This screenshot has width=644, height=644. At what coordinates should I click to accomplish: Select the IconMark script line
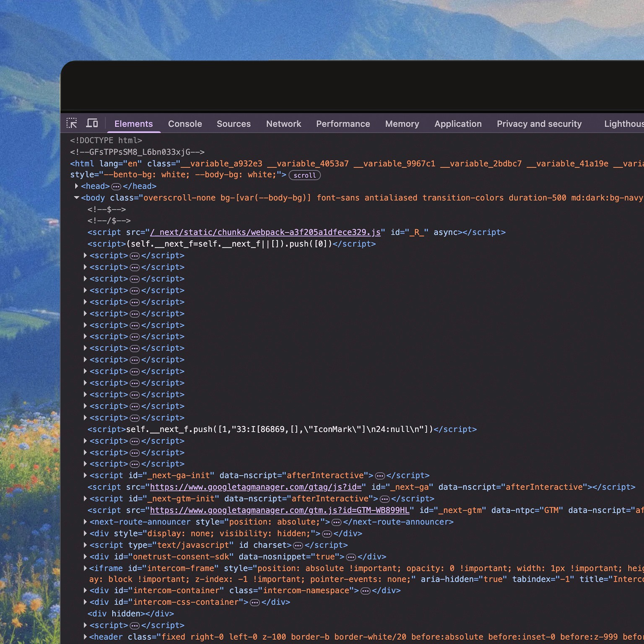(x=282, y=429)
